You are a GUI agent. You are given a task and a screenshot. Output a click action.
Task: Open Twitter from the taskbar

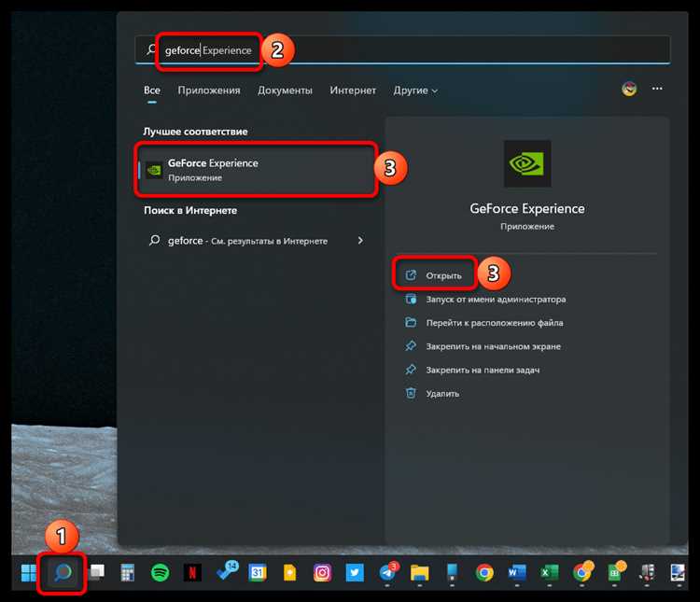click(x=355, y=572)
